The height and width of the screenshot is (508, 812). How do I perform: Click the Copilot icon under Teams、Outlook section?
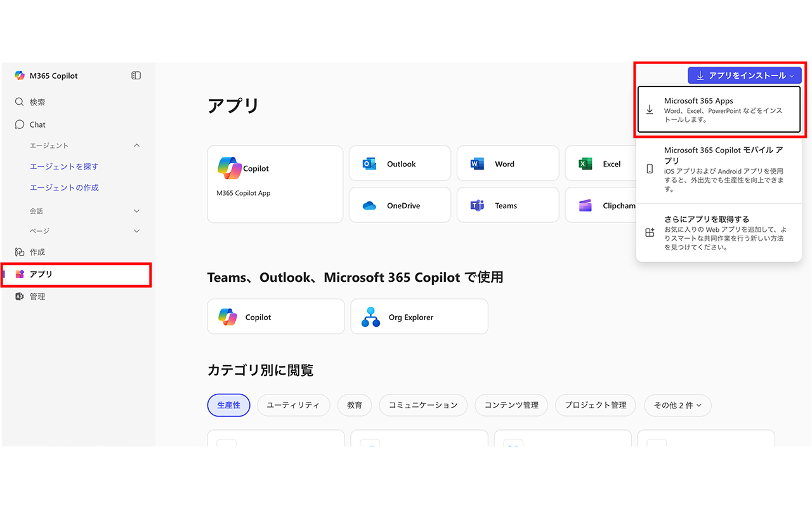point(228,317)
